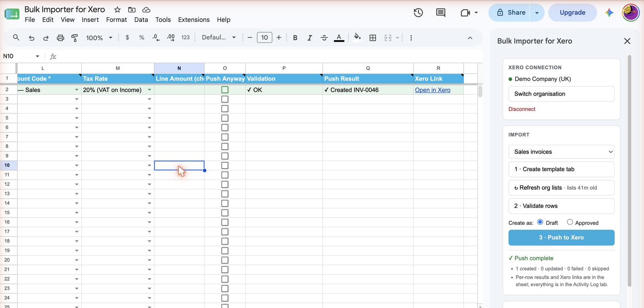
Task: Open version history clock icon
Action: 418,12
